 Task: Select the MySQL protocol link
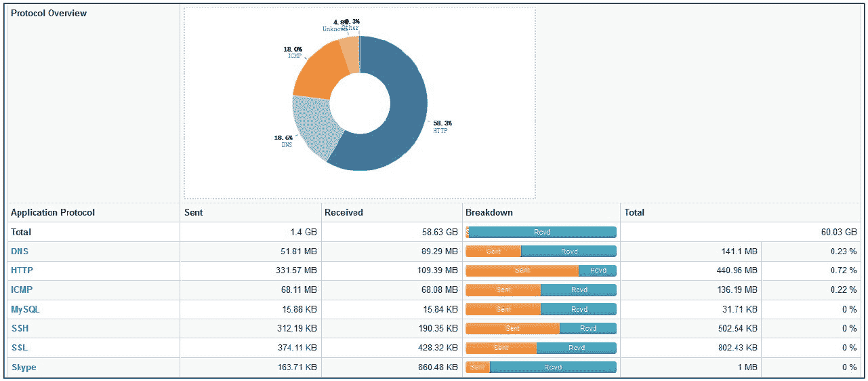24,309
